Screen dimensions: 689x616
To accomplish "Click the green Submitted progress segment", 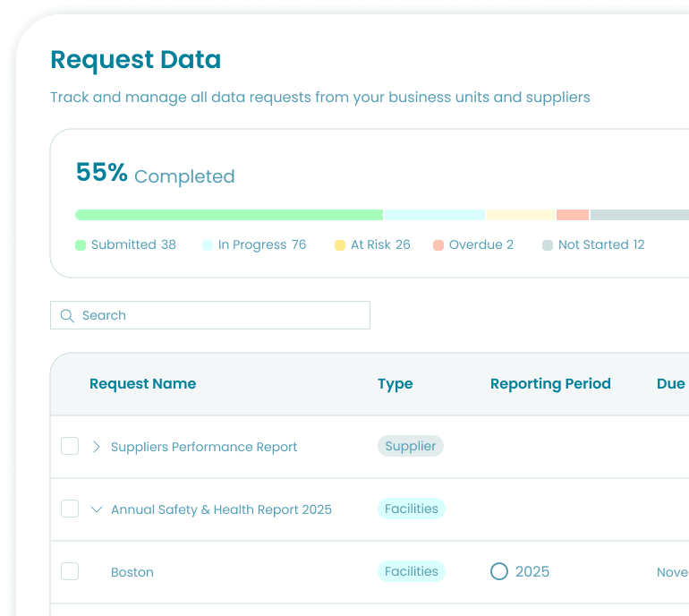I will click(229, 215).
